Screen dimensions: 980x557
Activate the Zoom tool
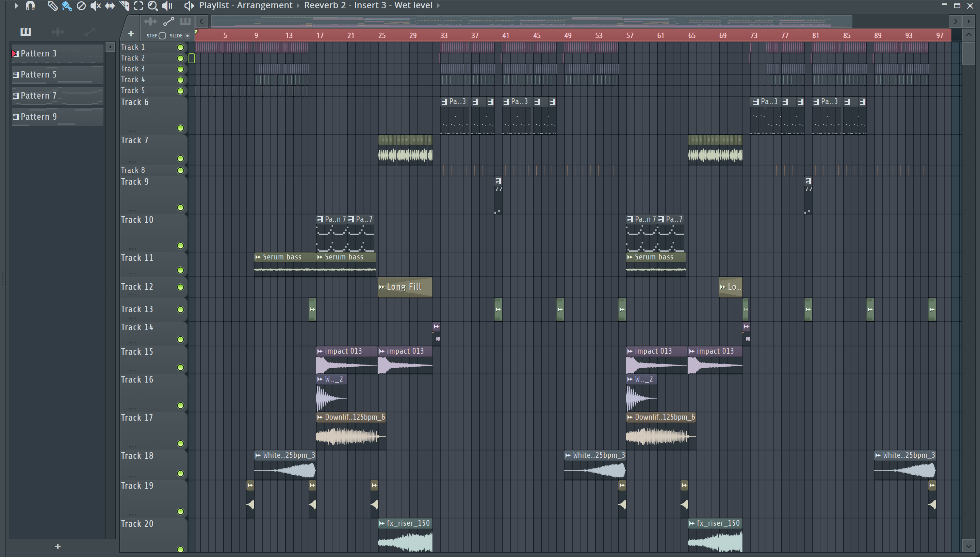point(153,5)
